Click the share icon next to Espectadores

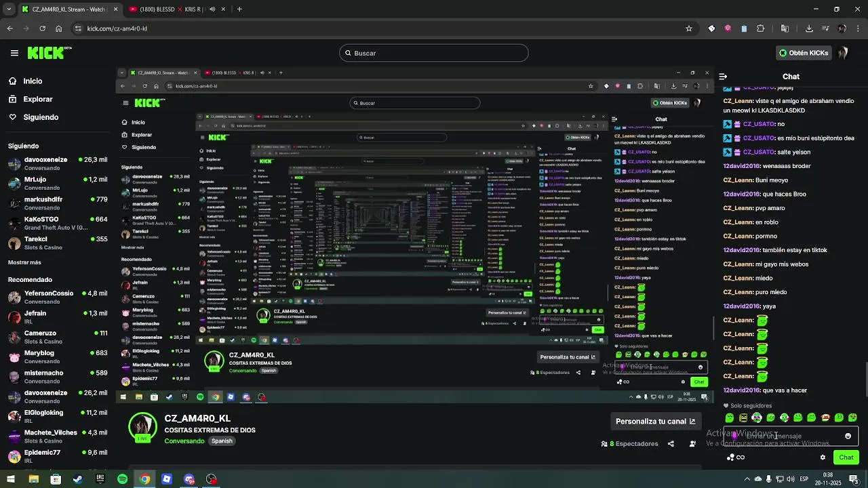(x=671, y=444)
